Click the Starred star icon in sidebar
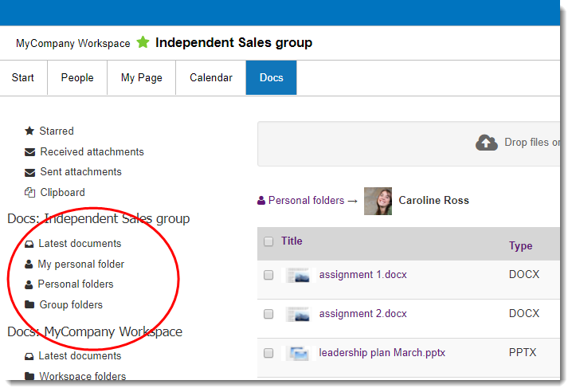Screen dimensions: 572x392 [x=29, y=131]
